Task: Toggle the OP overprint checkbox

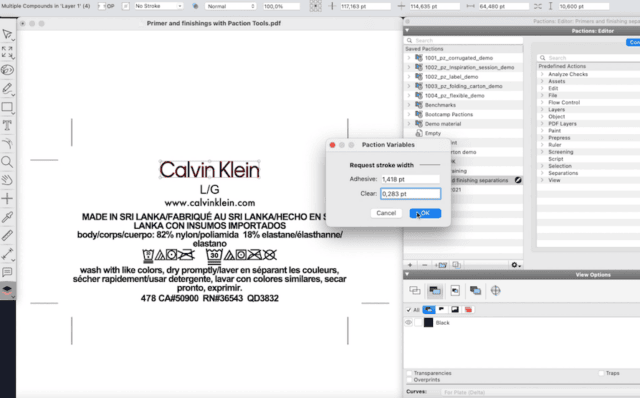Action: [102, 6]
